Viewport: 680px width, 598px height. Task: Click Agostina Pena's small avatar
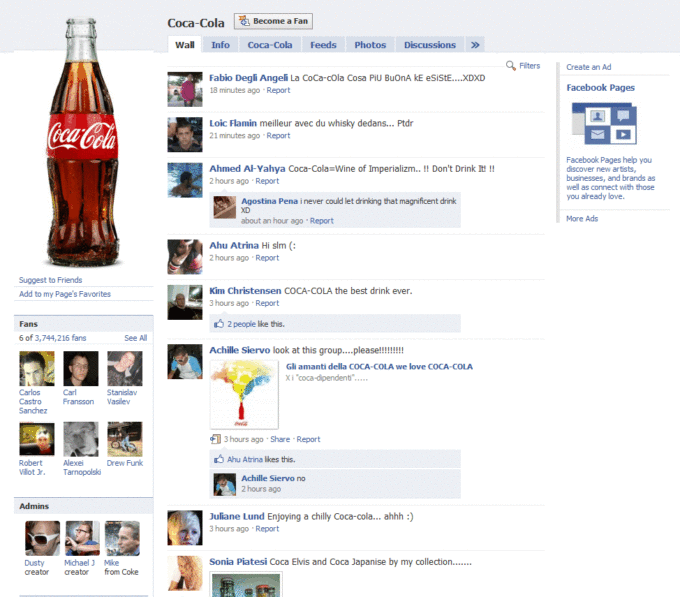pos(225,207)
